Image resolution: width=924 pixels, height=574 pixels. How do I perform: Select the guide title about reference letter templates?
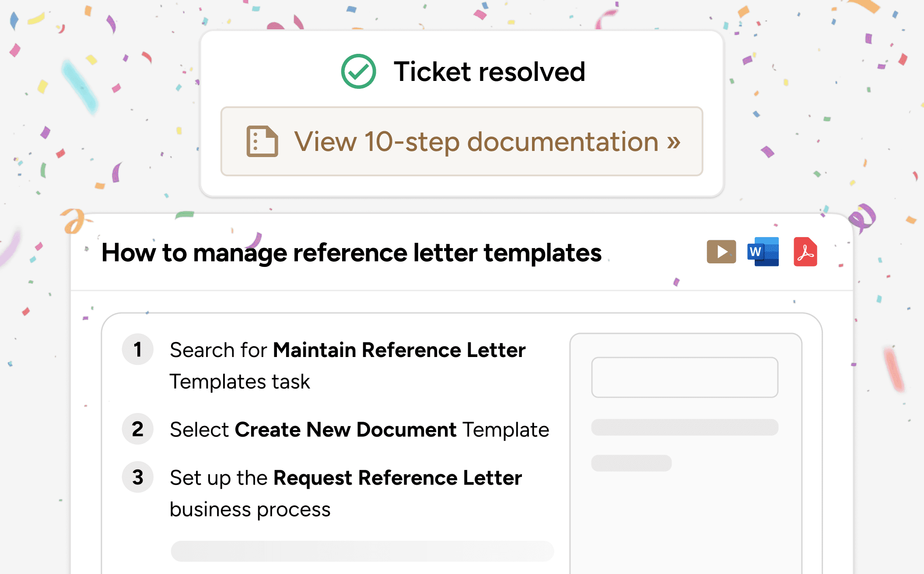pyautogui.click(x=351, y=253)
